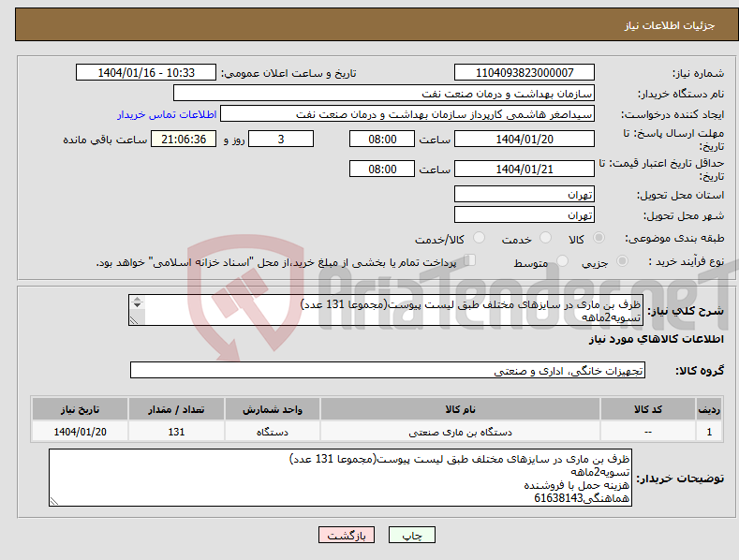The image size is (739, 560).
Task: Click the طبقه بندی موضوعی label
Action: [x=674, y=239]
